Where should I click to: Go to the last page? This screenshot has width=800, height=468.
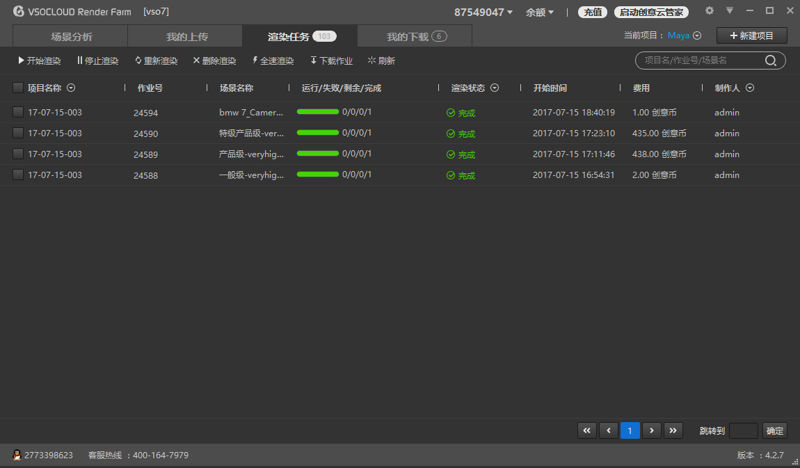click(x=673, y=431)
